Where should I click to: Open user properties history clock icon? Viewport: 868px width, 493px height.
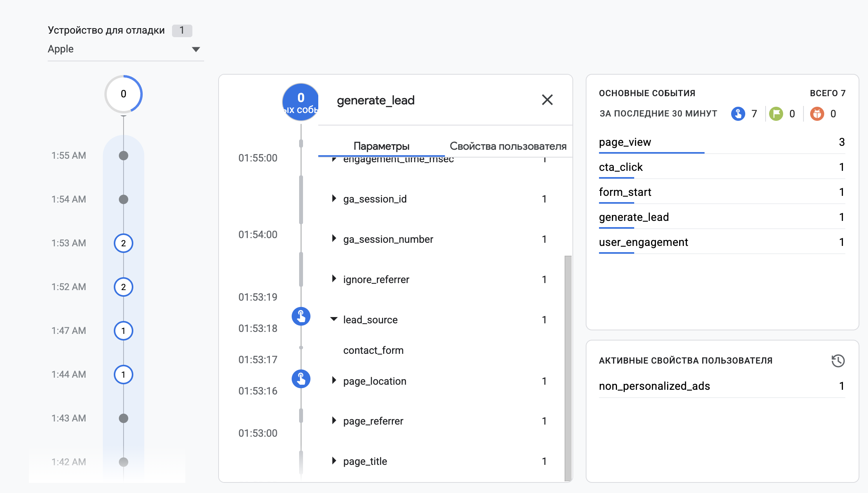tap(838, 360)
